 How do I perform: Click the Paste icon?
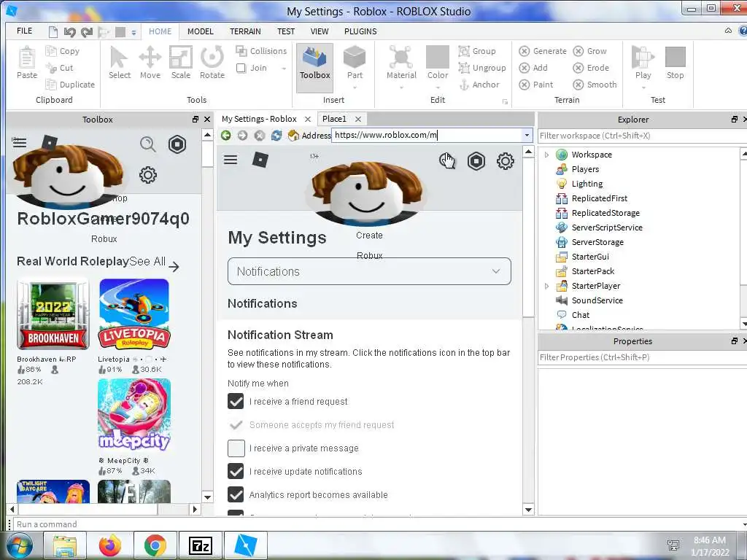[27, 63]
